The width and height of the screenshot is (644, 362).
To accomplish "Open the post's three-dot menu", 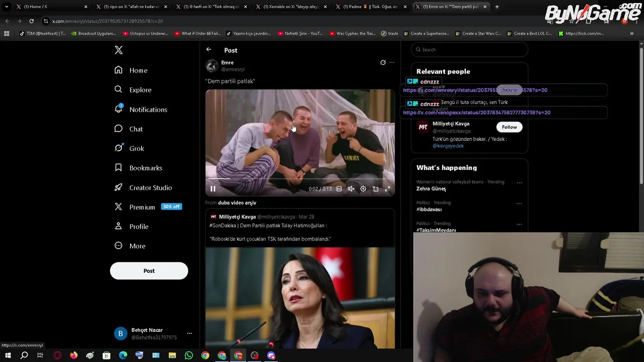I will [392, 62].
